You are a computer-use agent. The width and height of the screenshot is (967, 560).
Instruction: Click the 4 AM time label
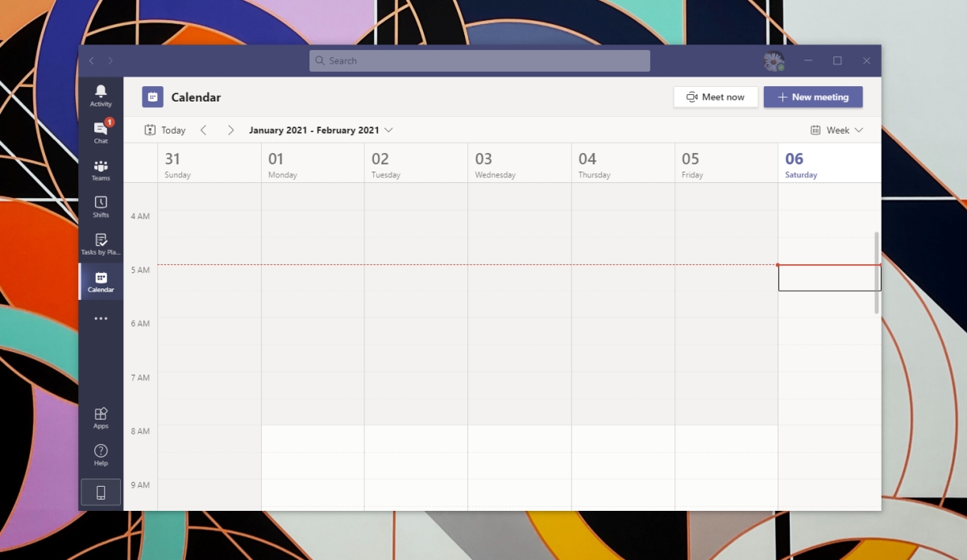click(x=140, y=216)
